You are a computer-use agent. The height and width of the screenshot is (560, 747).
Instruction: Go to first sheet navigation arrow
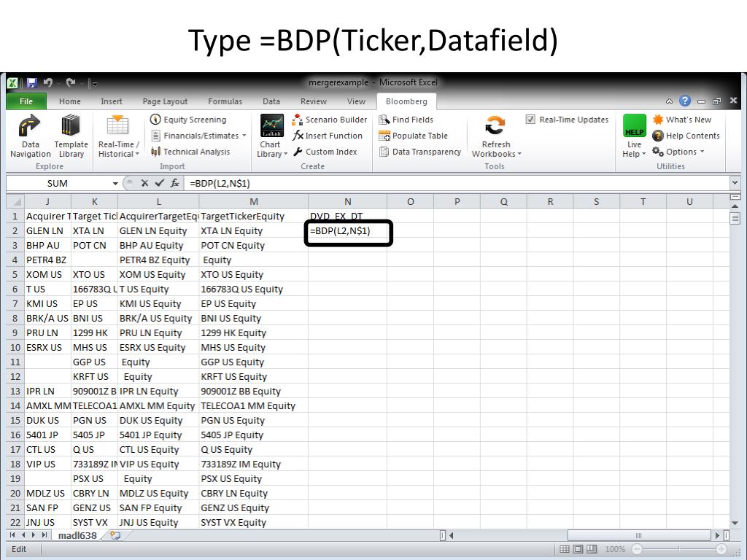pos(12,535)
